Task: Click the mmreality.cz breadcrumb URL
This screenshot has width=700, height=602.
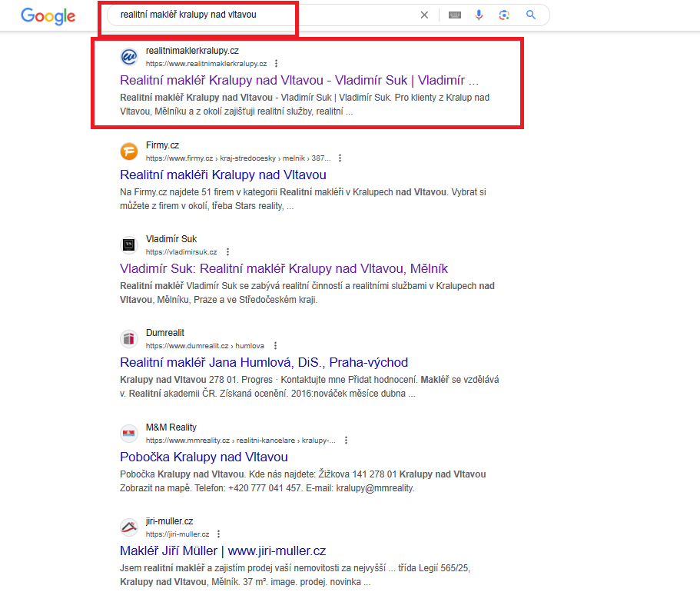Action: click(241, 441)
